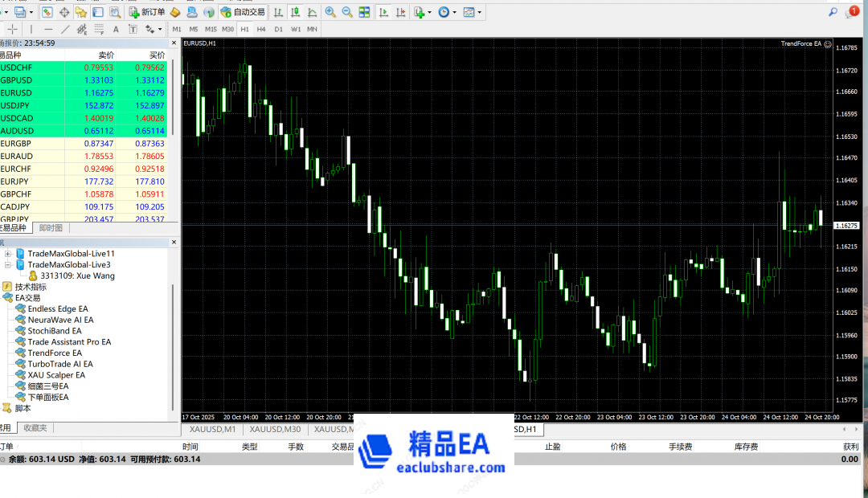This screenshot has width=868, height=498.
Task: Toggle chart auto scroll icon
Action: 383,12
